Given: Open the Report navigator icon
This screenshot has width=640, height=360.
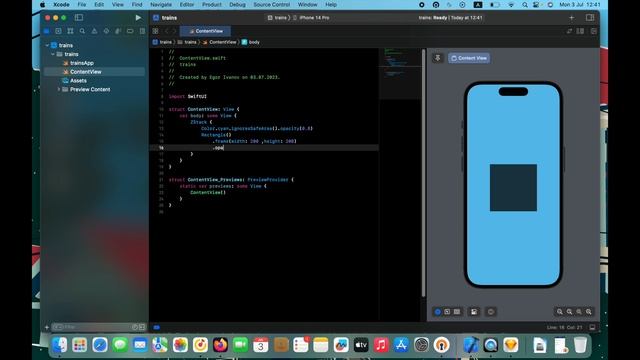Looking at the screenshot, I should tap(142, 31).
